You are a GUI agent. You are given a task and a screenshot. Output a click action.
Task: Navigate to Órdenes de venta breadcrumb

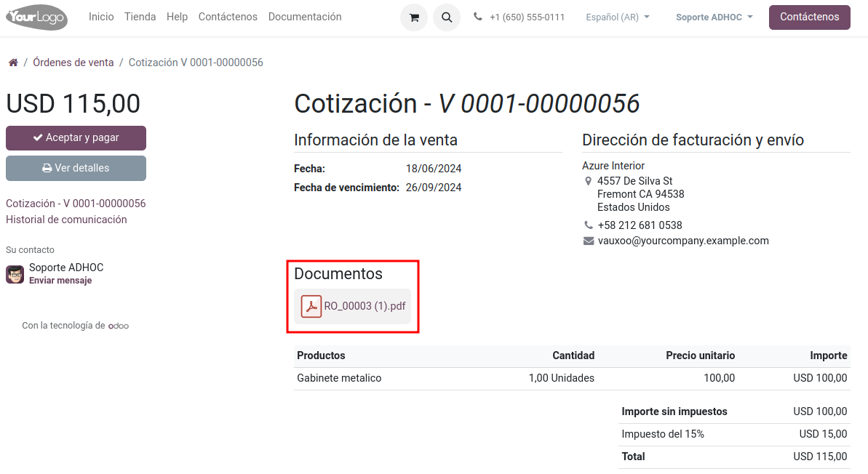[73, 63]
